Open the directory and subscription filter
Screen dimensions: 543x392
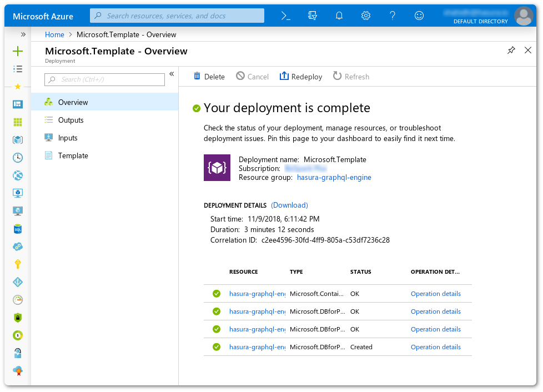(x=313, y=16)
